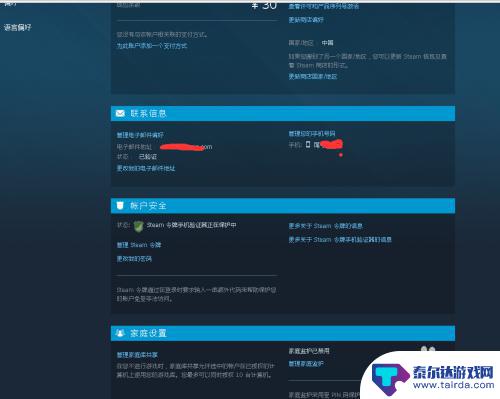Click the 家庭设置 section heading
The image size is (500, 399).
coord(148,333)
